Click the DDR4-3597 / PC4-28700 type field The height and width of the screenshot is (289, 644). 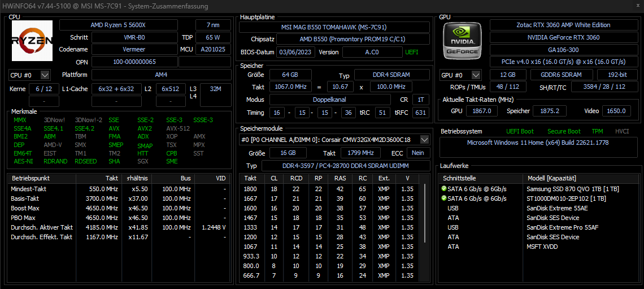(345, 166)
